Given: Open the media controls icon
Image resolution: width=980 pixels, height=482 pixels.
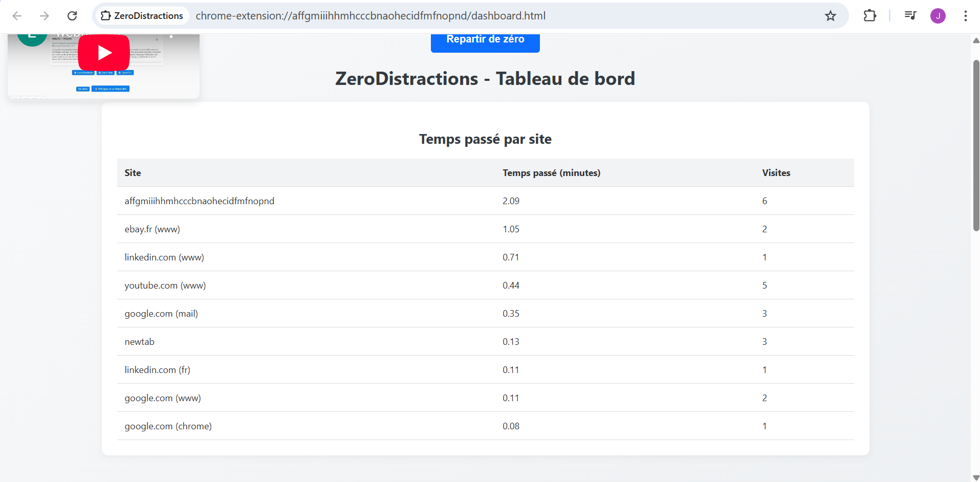Looking at the screenshot, I should coord(910,16).
